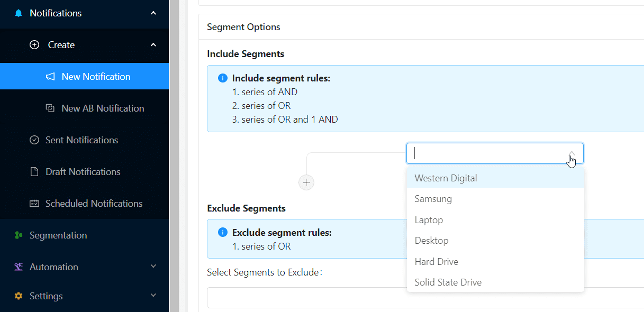Screen dimensions: 644x312
Task: Select Solid State Drive option
Action: click(x=448, y=282)
